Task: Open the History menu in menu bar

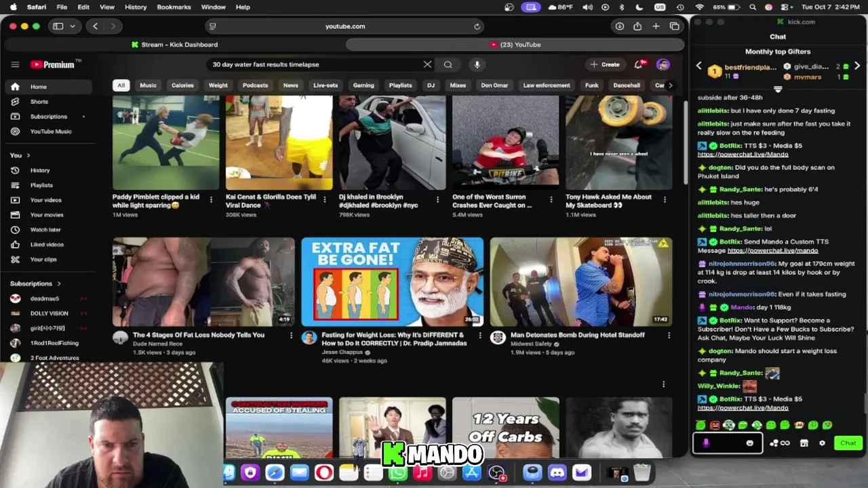Action: click(x=136, y=7)
